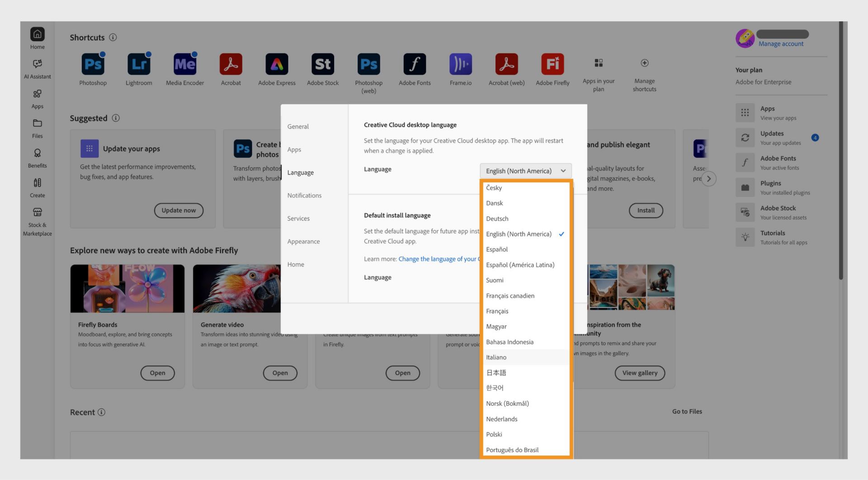Launch the Photoshop (web) shortcut
The image size is (868, 480).
(x=369, y=64)
